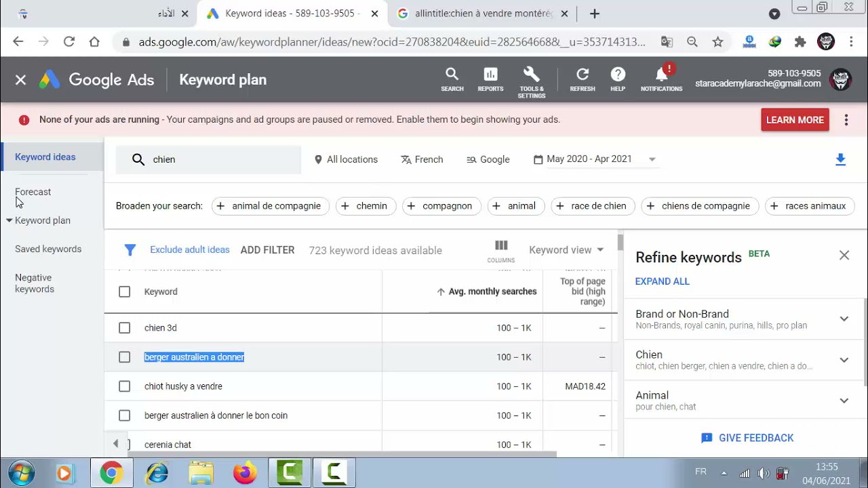The width and height of the screenshot is (868, 488).
Task: Open Chrome home page button
Action: (x=94, y=42)
